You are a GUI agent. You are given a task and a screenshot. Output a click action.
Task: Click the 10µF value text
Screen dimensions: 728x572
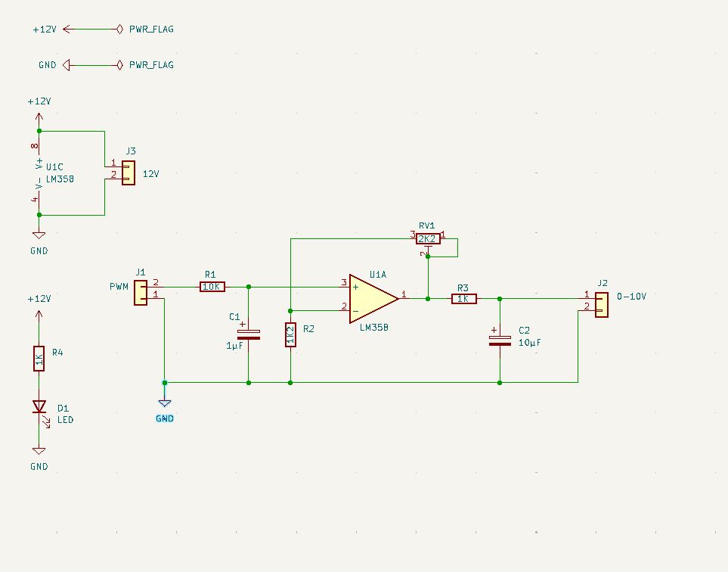[x=530, y=343]
